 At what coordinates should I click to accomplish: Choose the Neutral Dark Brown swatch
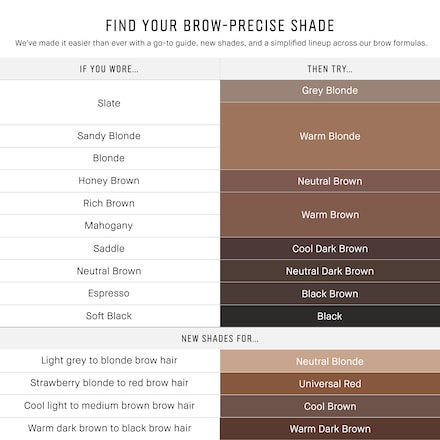click(x=330, y=271)
